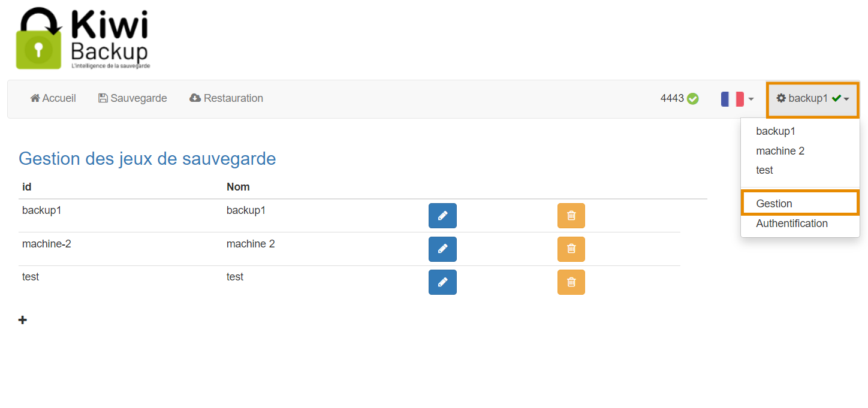
Task: Delete the test set with trash icon
Action: (x=571, y=282)
